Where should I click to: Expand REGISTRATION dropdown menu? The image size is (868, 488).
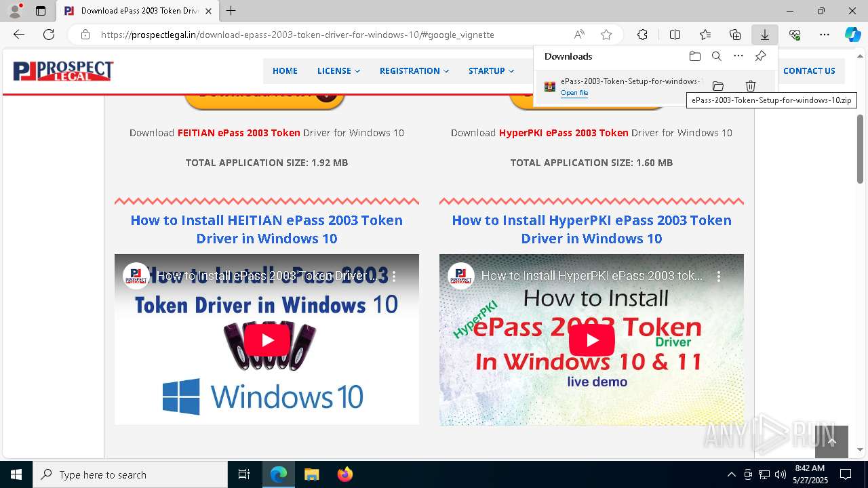(414, 70)
